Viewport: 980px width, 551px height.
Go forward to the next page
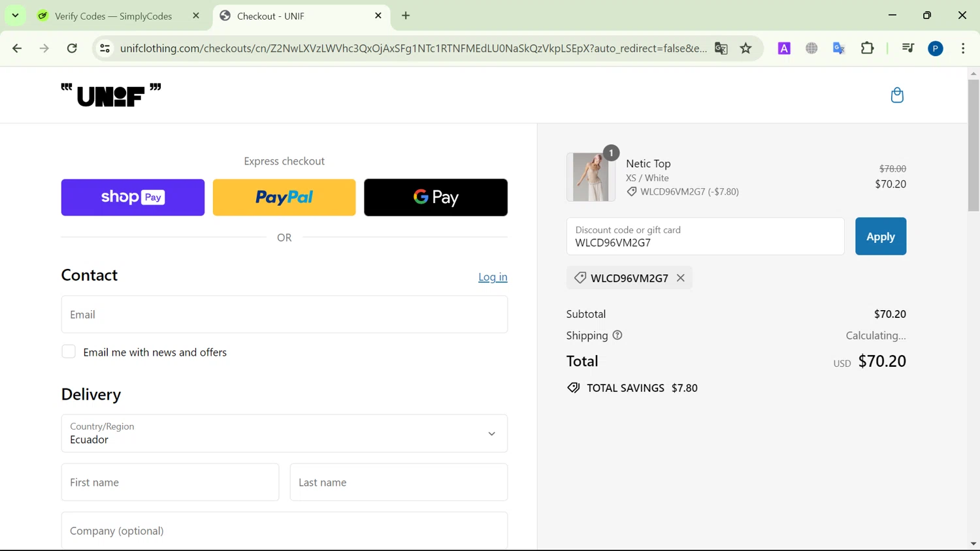point(44,48)
